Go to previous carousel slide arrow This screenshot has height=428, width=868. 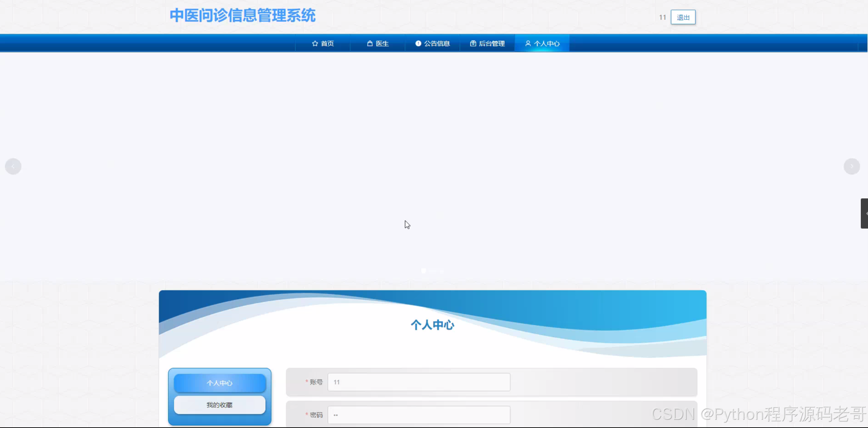coord(13,167)
